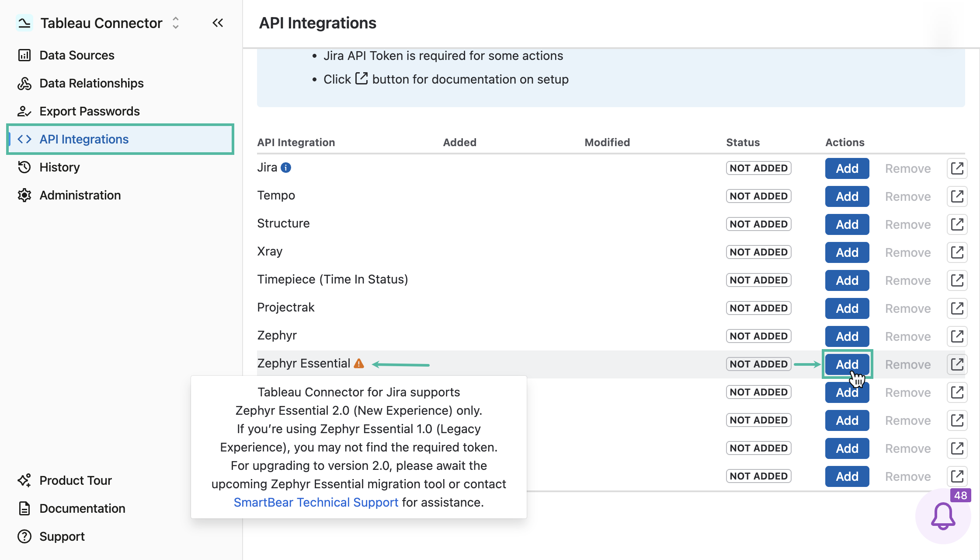Add the Projectrak integration

847,308
